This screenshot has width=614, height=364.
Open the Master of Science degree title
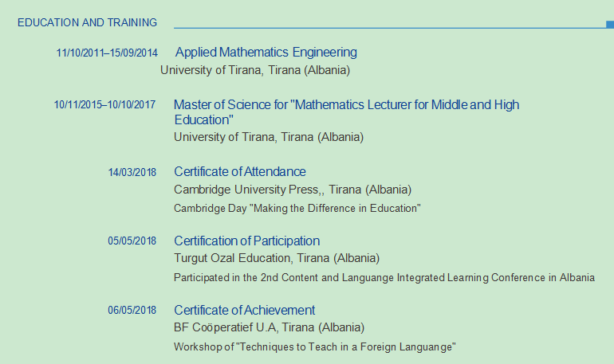click(346, 105)
